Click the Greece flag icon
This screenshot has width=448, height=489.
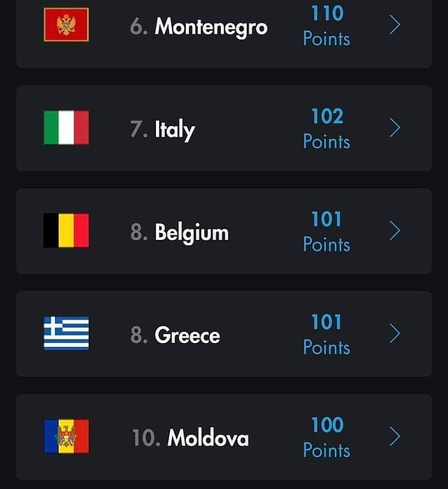(x=67, y=333)
